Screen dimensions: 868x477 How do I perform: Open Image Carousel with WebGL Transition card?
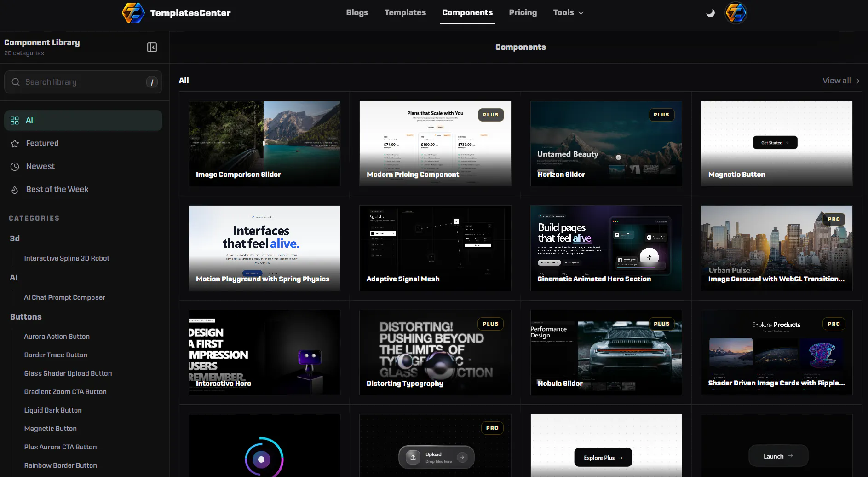click(x=777, y=248)
